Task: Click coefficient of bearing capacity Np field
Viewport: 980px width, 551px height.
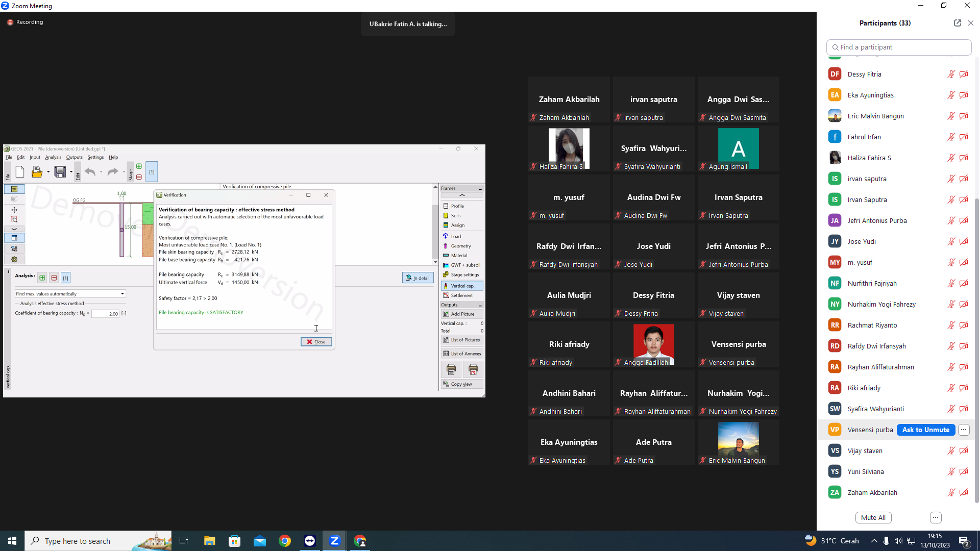Action: tap(105, 314)
